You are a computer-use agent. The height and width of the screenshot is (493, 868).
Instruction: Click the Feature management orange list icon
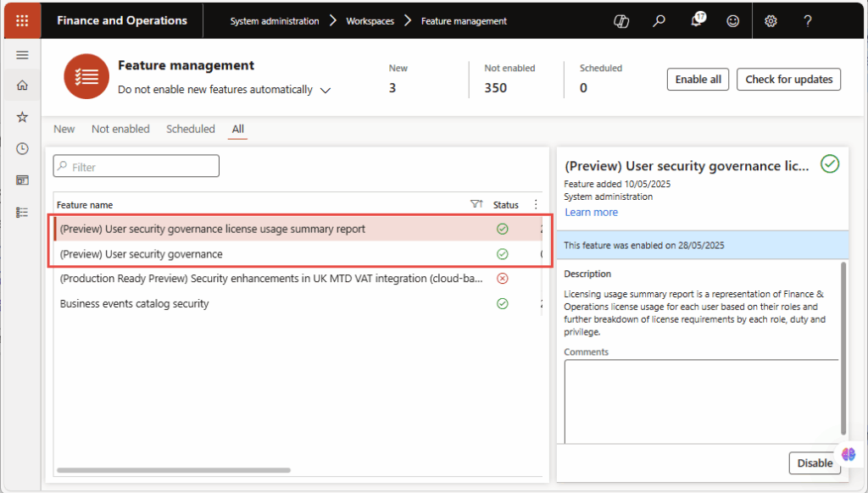click(86, 76)
